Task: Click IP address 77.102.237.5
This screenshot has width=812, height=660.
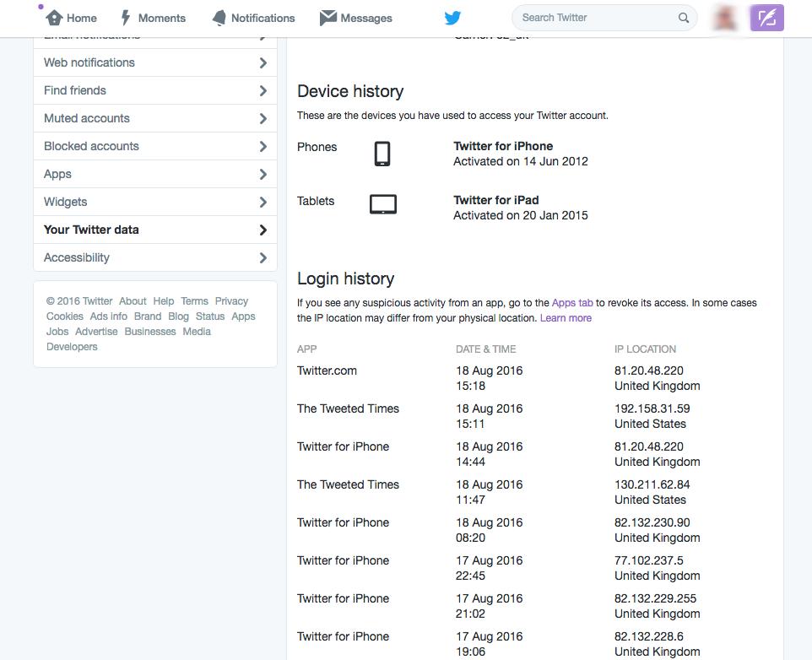Action: (x=649, y=560)
